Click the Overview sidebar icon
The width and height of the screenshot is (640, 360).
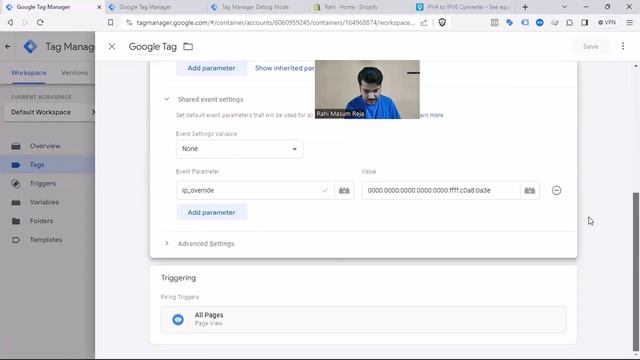pos(16,146)
